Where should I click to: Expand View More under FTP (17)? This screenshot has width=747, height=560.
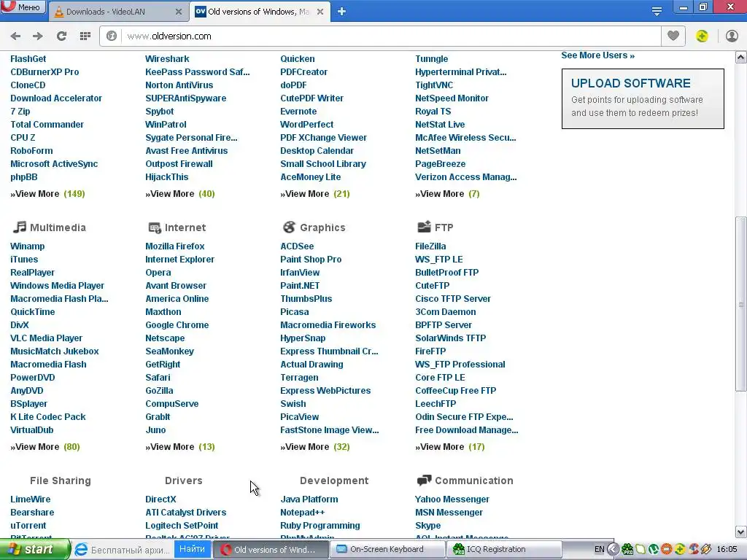[449, 447]
